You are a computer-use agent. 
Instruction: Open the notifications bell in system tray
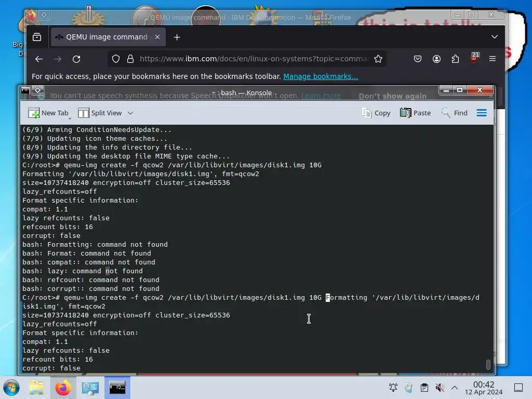tap(393, 388)
